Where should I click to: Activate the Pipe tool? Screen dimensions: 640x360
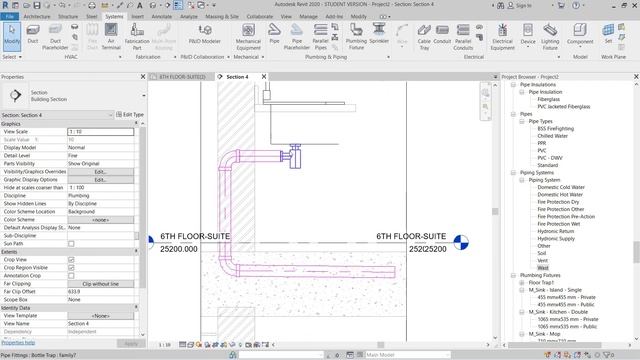point(274,34)
